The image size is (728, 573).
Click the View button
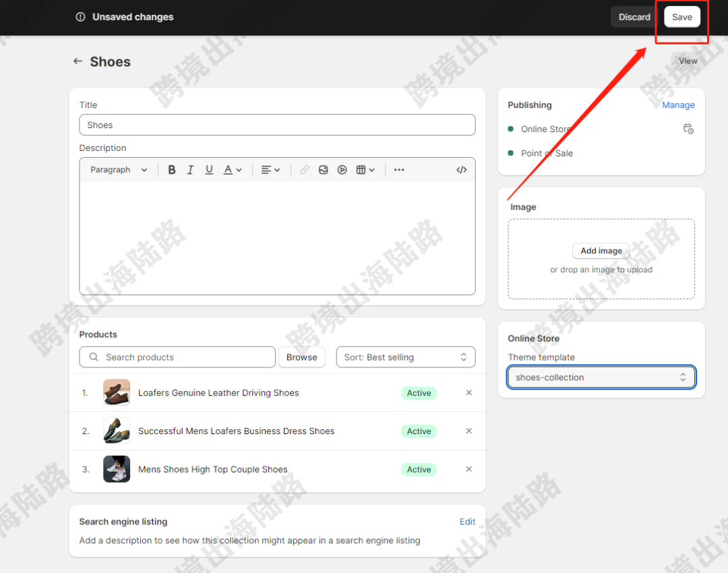(688, 61)
